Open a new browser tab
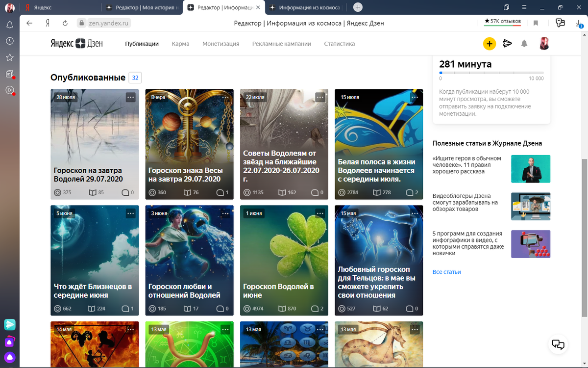This screenshot has width=588, height=368. (x=358, y=7)
